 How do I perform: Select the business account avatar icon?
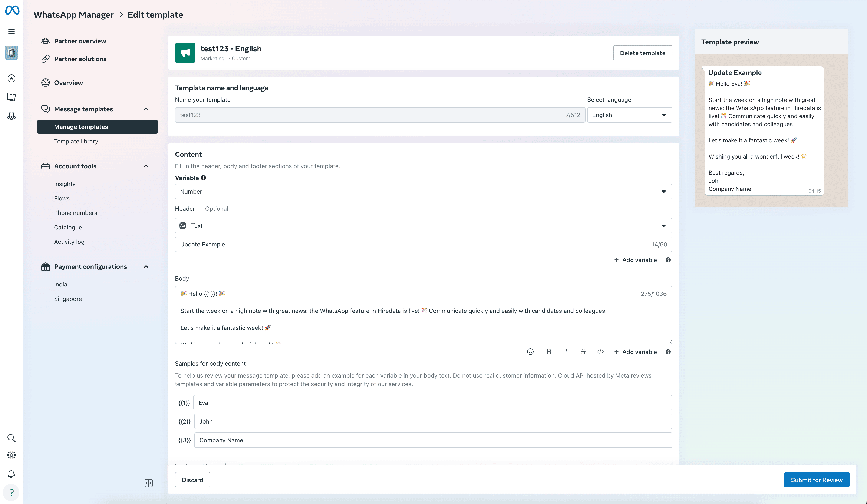pyautogui.click(x=11, y=53)
